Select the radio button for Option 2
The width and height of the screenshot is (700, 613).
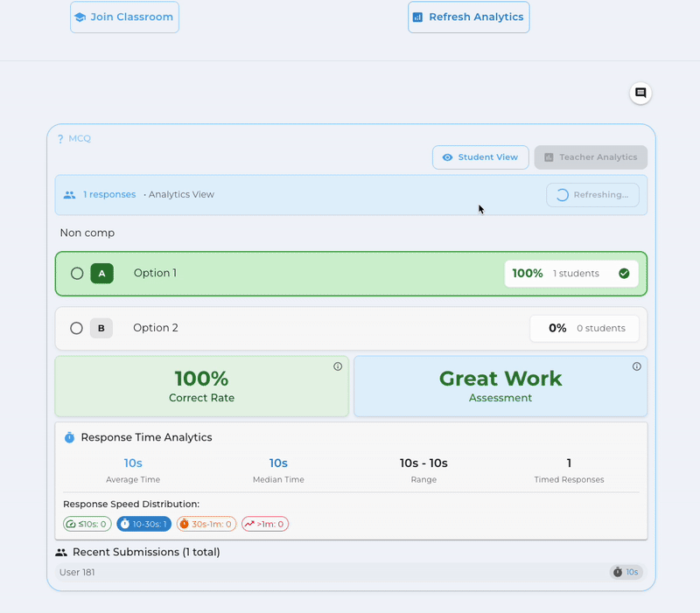(77, 328)
